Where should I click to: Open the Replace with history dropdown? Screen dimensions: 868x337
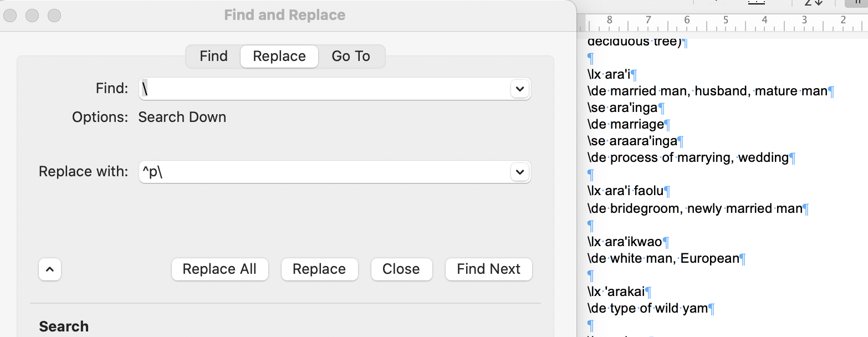pyautogui.click(x=519, y=172)
